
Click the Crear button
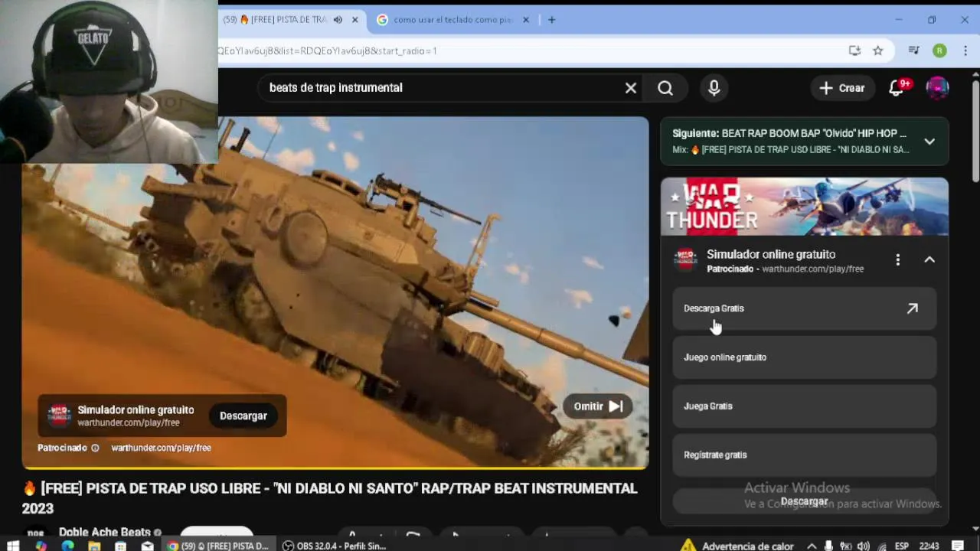tap(841, 88)
